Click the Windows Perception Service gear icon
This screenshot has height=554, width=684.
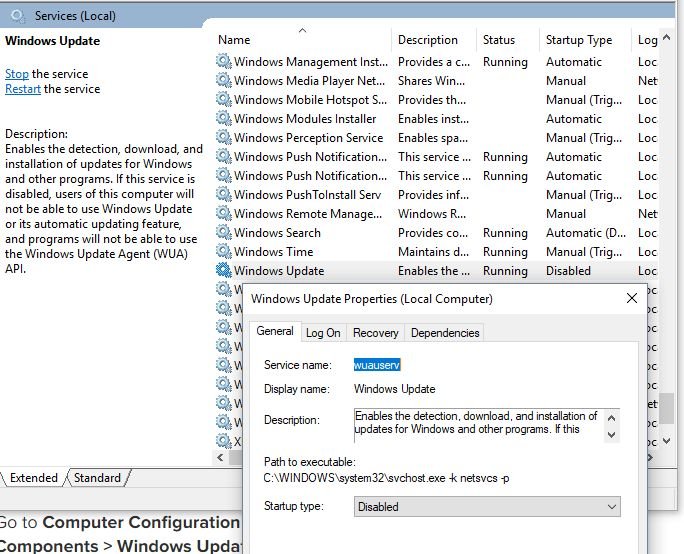(224, 138)
